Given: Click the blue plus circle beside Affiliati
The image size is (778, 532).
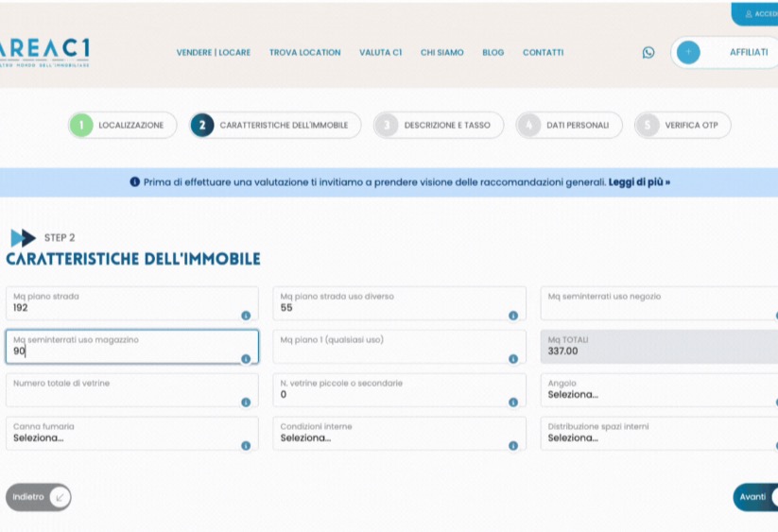Looking at the screenshot, I should coord(688,52).
